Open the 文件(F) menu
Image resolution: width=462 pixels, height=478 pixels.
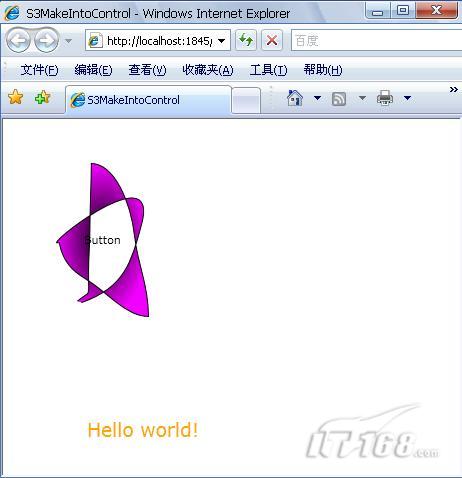point(39,70)
